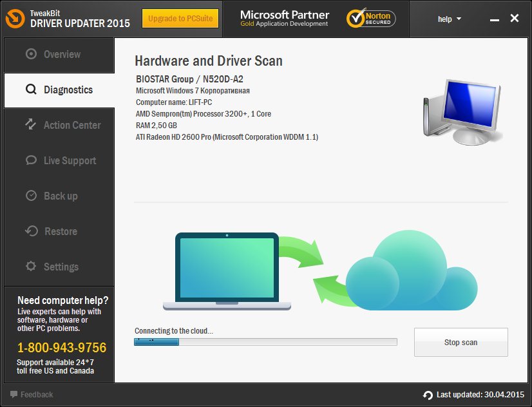532x407 pixels.
Task: Expand the help dropdown menu
Action: 449,19
